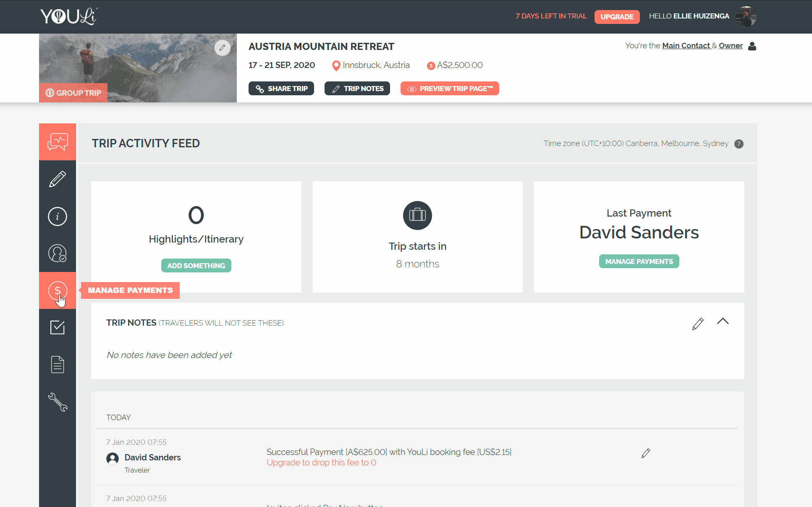Click the David Sanders name in feed
Viewport: 812px width, 507px height.
pos(152,457)
